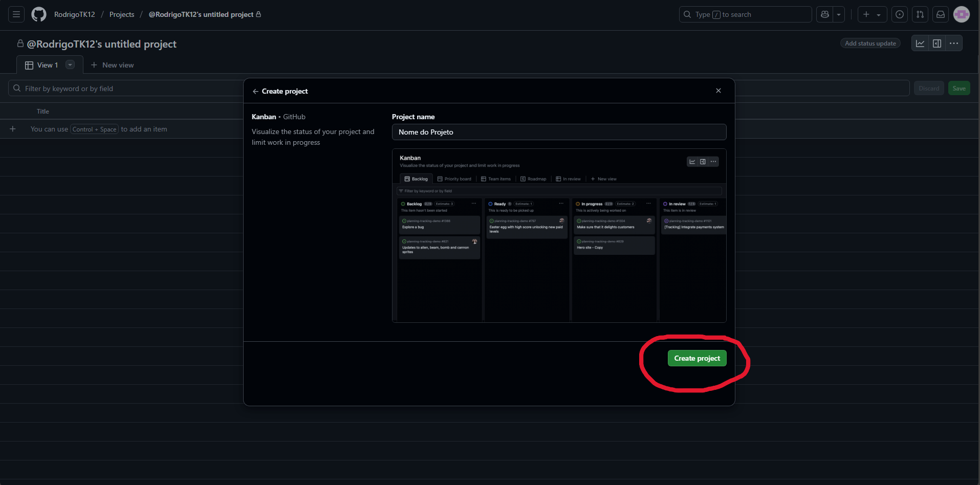The height and width of the screenshot is (485, 980).
Task: Open the hamburger navigation menu
Action: click(x=16, y=14)
